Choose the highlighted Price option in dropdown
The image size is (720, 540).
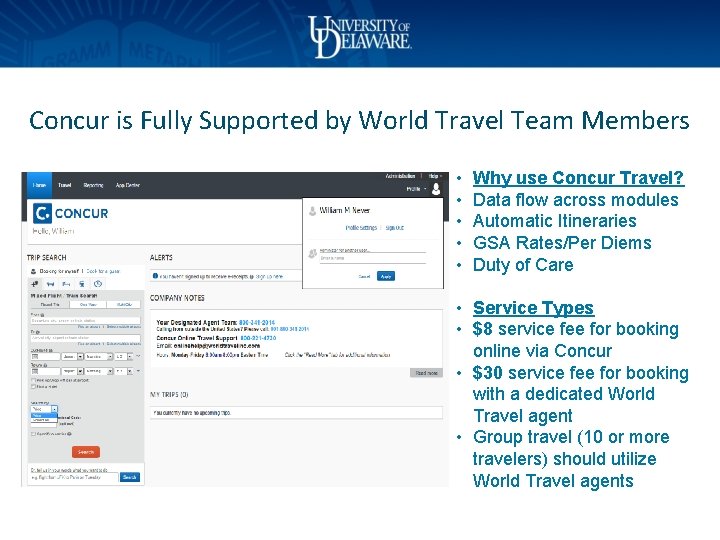44,415
